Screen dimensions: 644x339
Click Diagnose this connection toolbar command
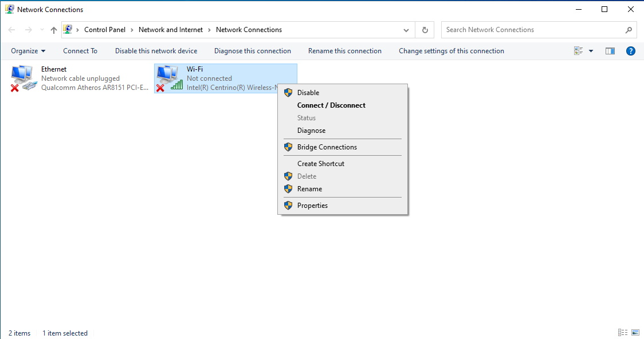[x=252, y=50]
